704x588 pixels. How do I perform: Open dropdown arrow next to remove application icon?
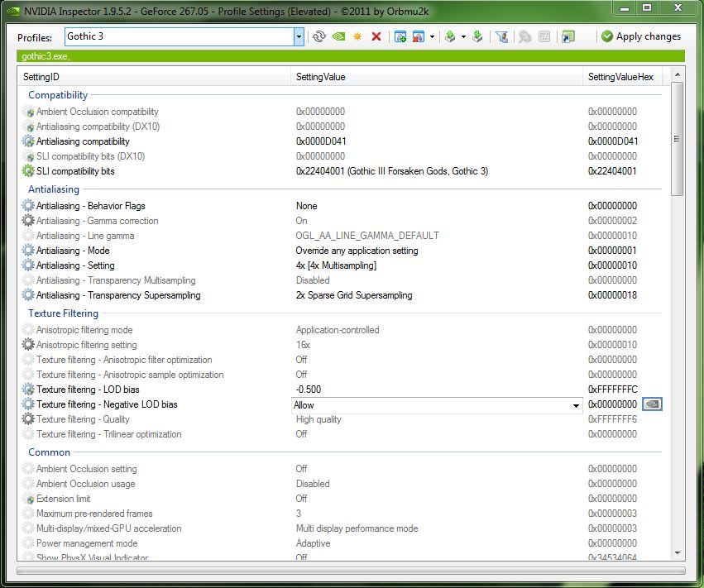(432, 37)
